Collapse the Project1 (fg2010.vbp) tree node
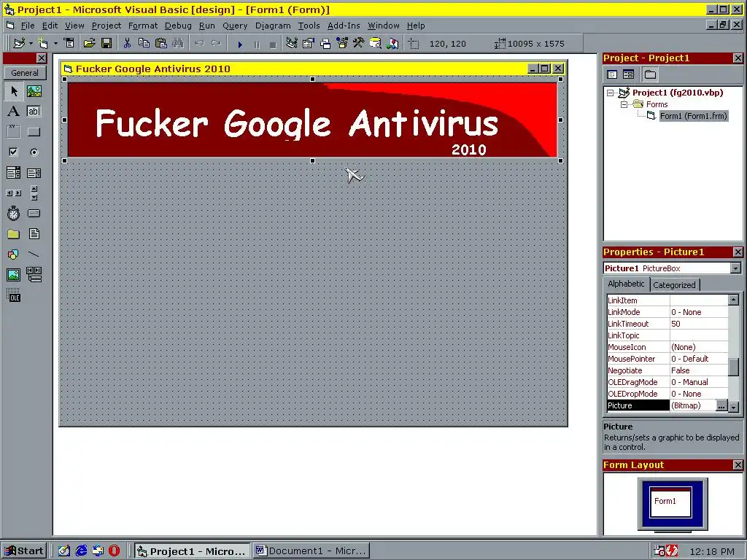The width and height of the screenshot is (747, 560). 611,93
